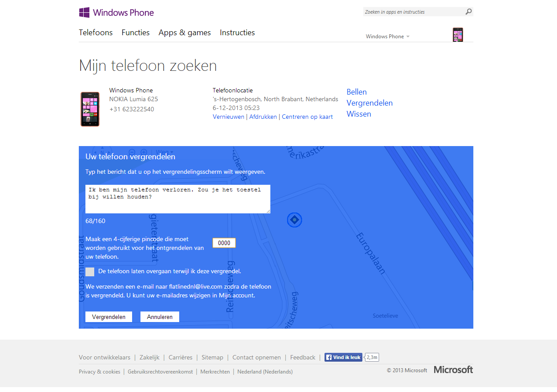Click the 'Mijn telefoon zoeken' heading

pyautogui.click(x=148, y=66)
